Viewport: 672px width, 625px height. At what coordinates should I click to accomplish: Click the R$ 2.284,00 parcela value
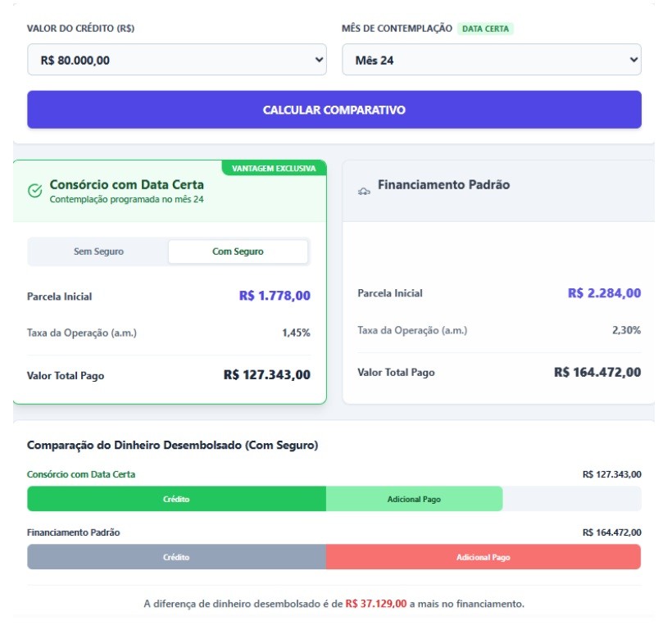(x=604, y=293)
